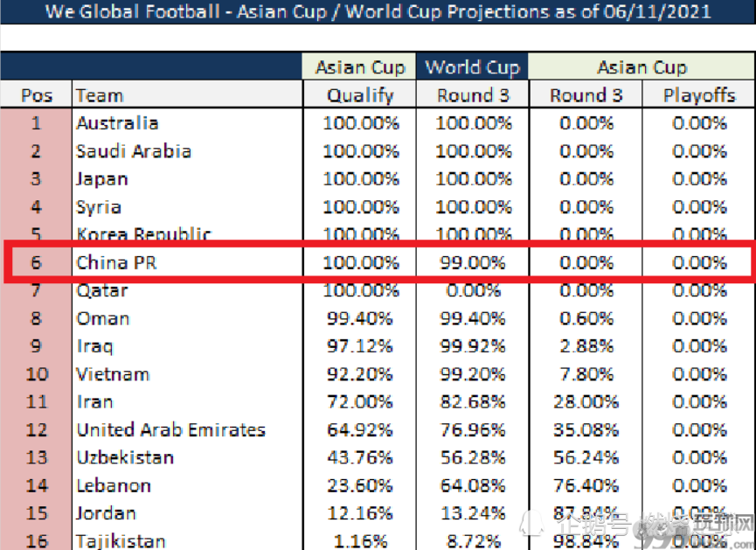Click Vietnam's 7.80% Round 3 cell
This screenshot has height=550, width=756.
point(586,374)
